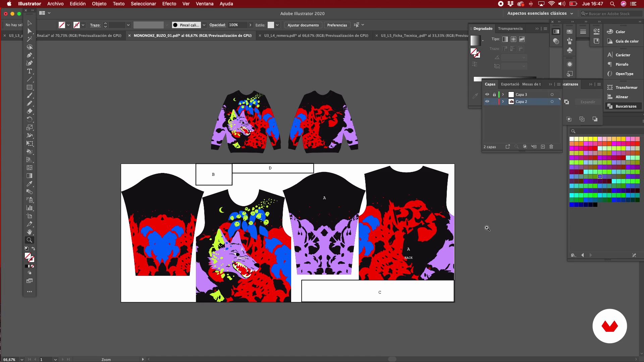
Task: Click the gradient preview swatch in Degradado
Action: [475, 41]
